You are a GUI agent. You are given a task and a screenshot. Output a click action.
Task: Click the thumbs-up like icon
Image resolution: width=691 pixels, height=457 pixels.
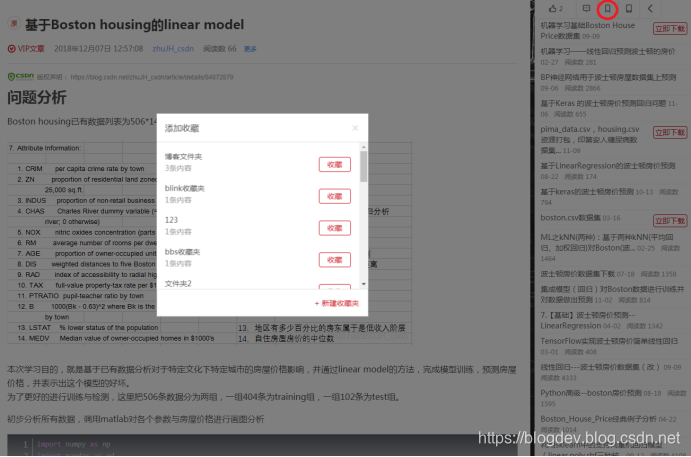[x=553, y=8]
